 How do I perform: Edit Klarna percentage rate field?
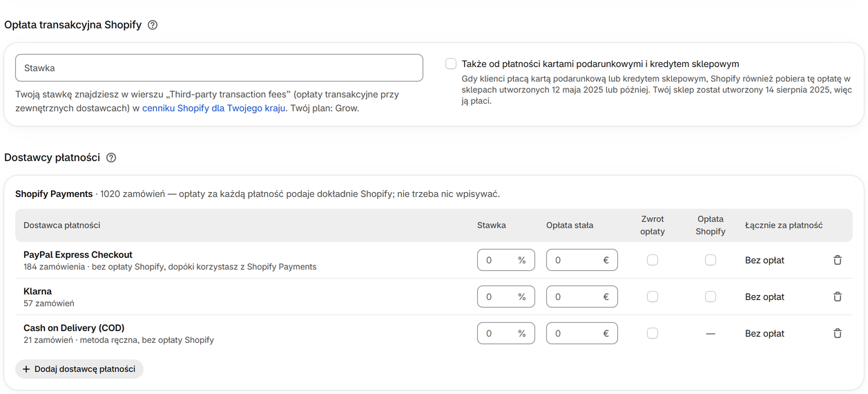point(506,297)
